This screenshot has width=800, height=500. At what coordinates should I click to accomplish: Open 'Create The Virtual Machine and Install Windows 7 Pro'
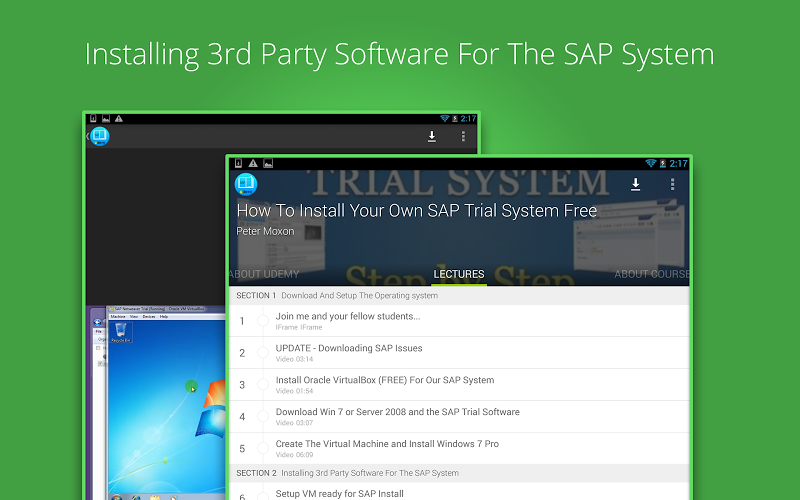point(459,448)
